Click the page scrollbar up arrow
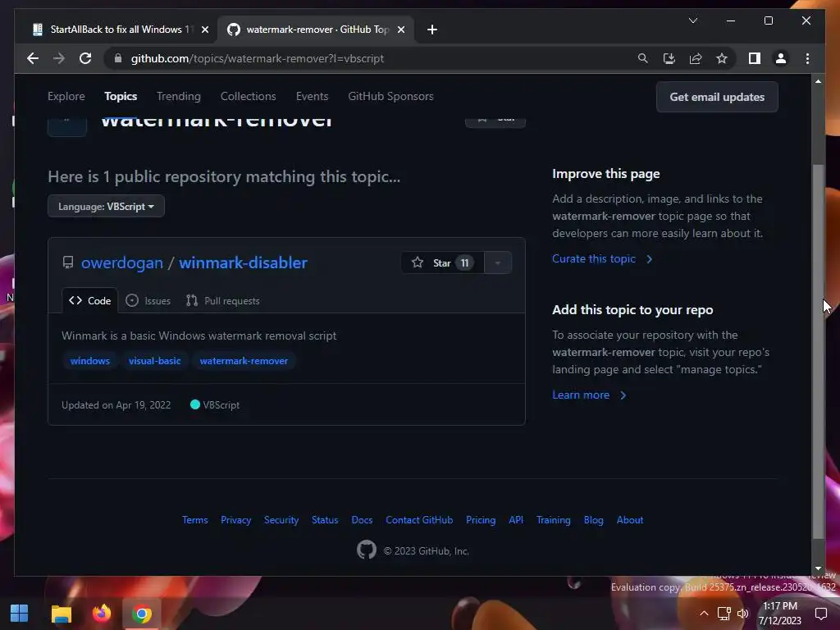The image size is (840, 630). [818, 81]
